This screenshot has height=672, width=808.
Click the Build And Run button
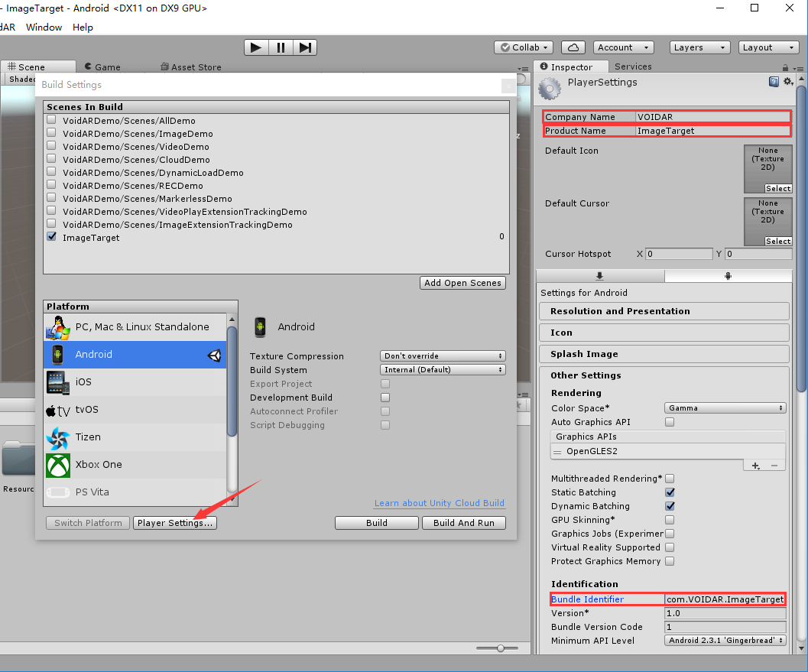pyautogui.click(x=464, y=523)
